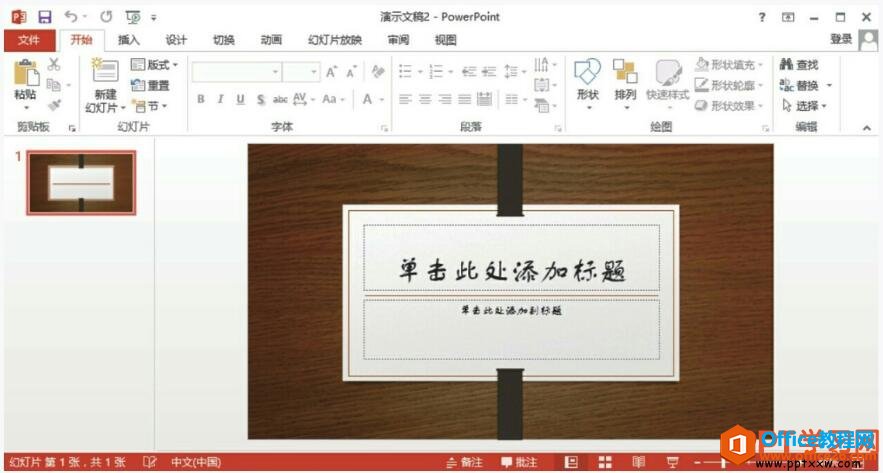Open ribbon display options icon

click(x=788, y=17)
